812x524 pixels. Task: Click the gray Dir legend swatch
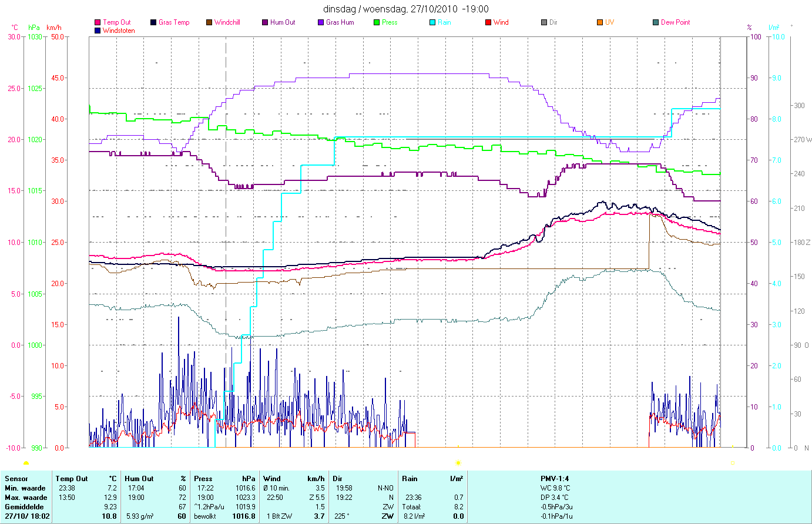[544, 22]
